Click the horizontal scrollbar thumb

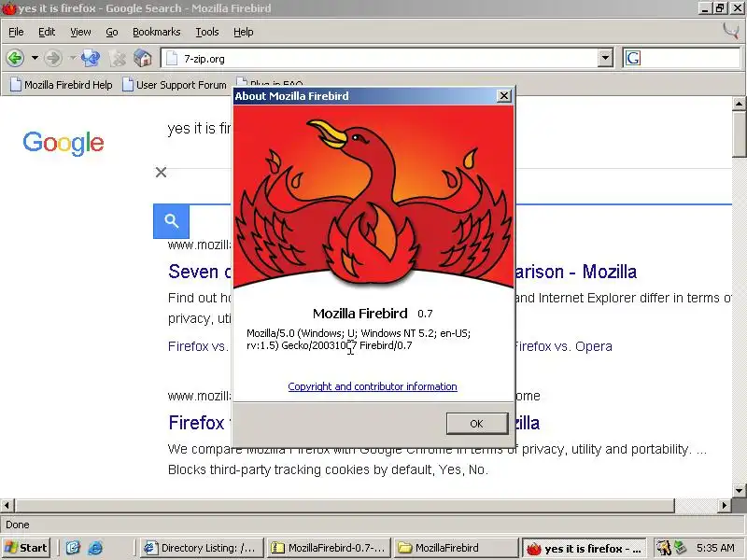point(345,505)
